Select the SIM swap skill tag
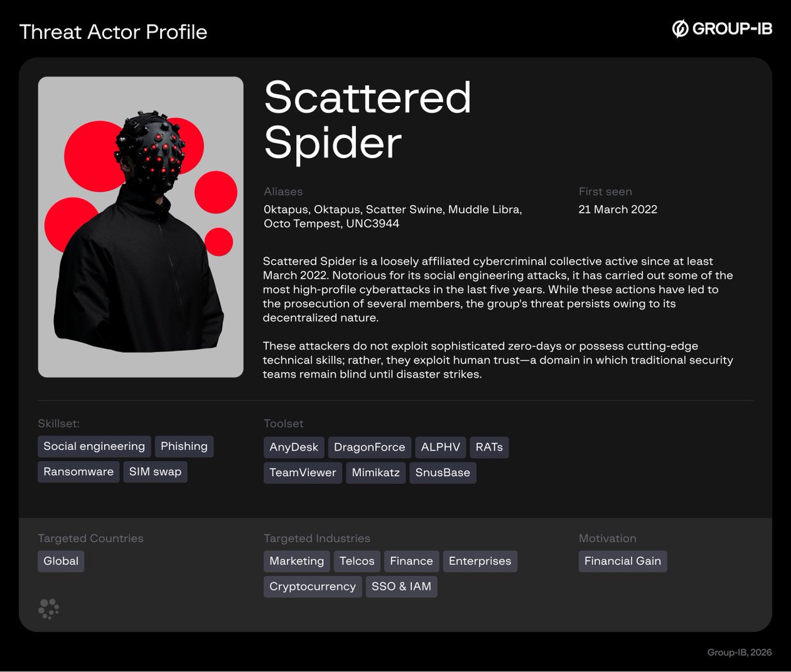Screen dimensions: 791x672 click(155, 472)
